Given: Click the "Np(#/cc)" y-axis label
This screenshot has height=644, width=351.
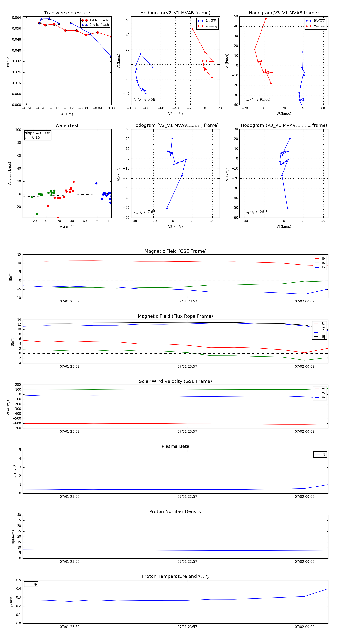Looking at the screenshot, I should [13, 537].
